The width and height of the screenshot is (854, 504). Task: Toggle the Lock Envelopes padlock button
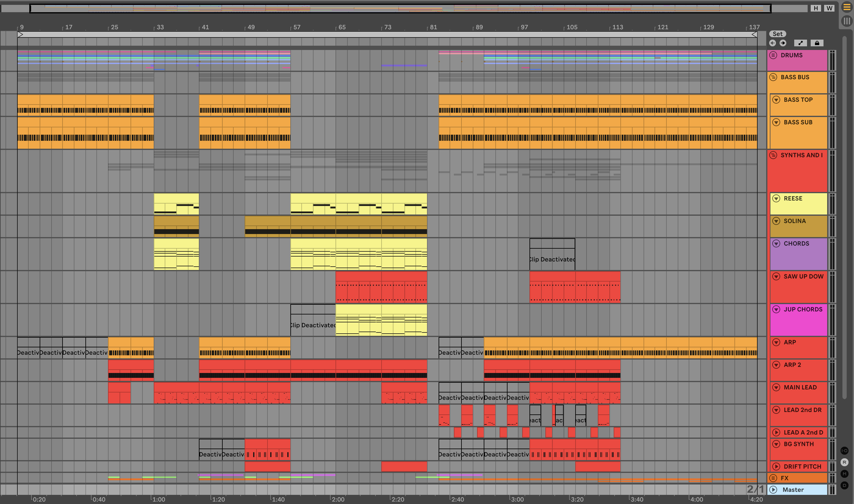pyautogui.click(x=817, y=43)
